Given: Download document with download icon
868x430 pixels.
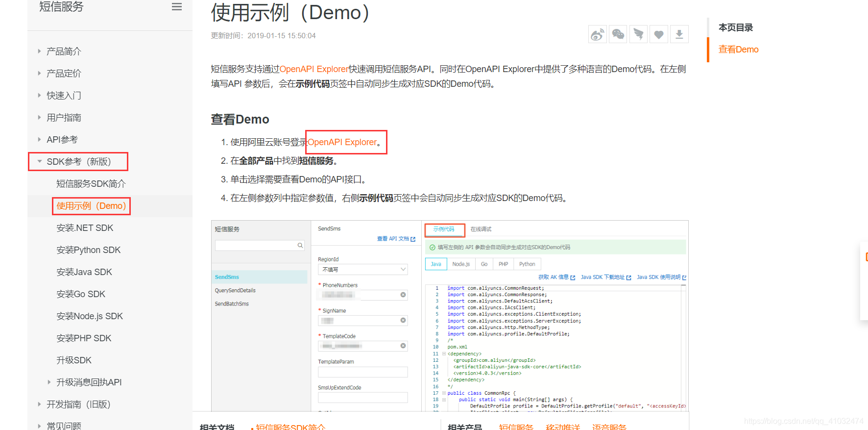Looking at the screenshot, I should pyautogui.click(x=679, y=34).
